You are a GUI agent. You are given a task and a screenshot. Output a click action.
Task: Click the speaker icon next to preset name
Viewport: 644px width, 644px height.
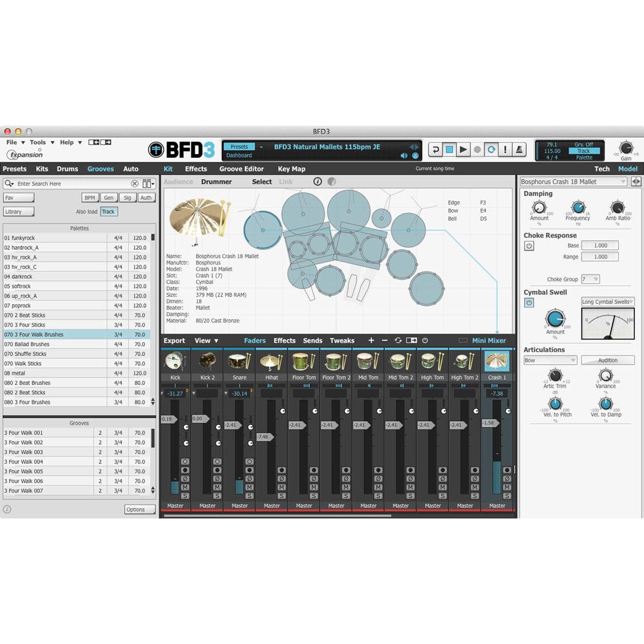click(x=404, y=155)
